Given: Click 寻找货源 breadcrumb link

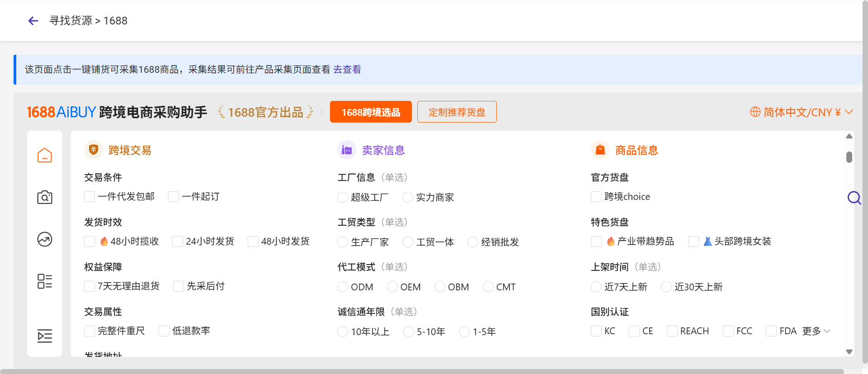Looking at the screenshot, I should click(71, 21).
